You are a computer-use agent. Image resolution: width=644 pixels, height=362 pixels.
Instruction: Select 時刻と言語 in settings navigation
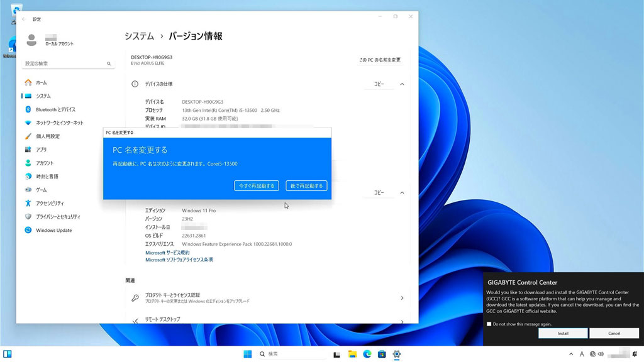click(x=47, y=177)
